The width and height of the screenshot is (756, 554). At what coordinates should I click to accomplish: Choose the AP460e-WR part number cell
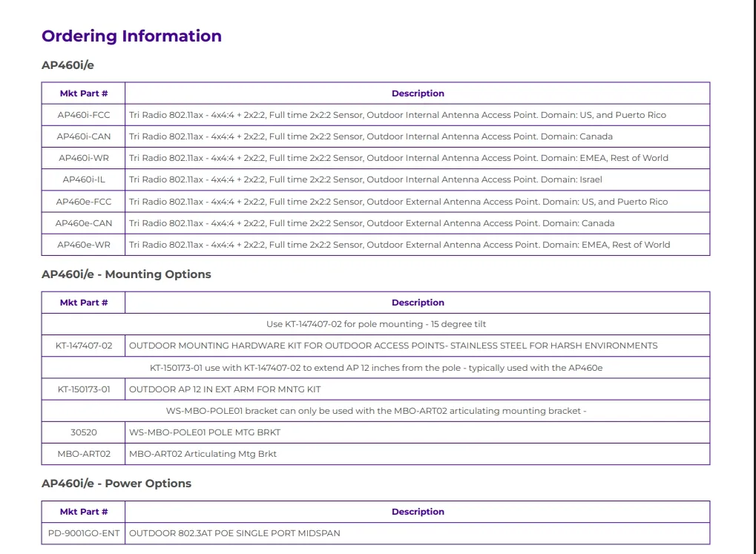pyautogui.click(x=83, y=245)
